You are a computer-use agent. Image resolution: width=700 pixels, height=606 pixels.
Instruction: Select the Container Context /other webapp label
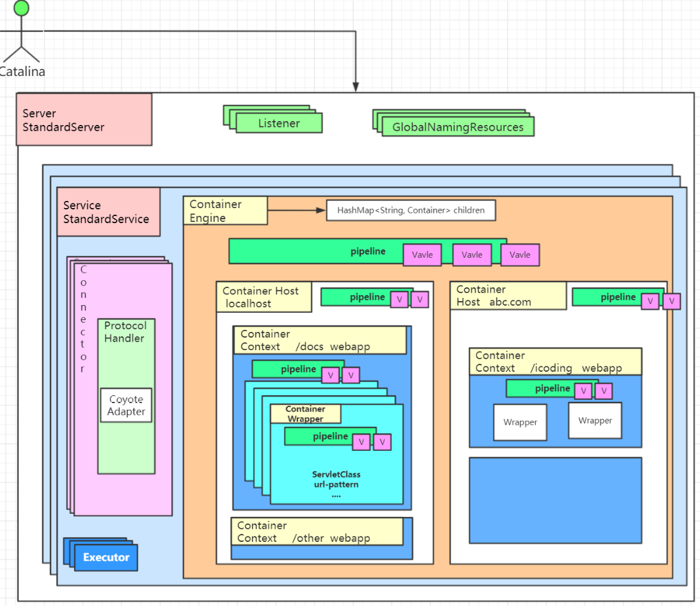pyautogui.click(x=317, y=531)
